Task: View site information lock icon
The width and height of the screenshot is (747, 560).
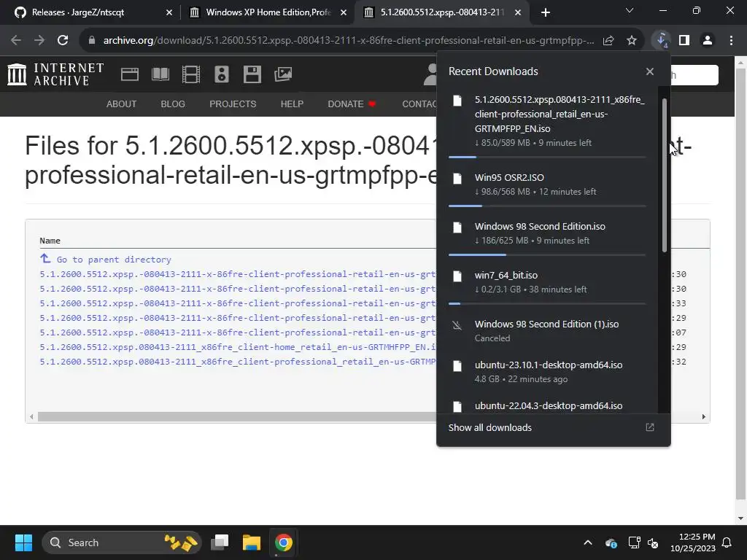Action: click(x=92, y=41)
